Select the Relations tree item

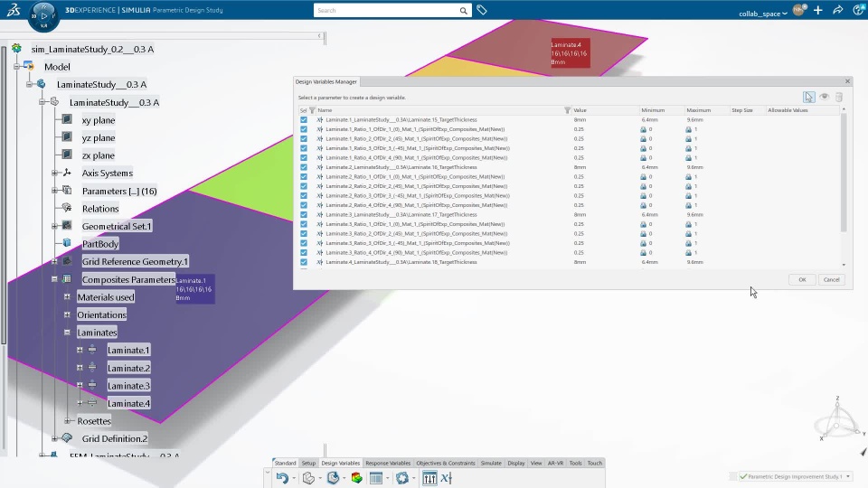point(100,209)
